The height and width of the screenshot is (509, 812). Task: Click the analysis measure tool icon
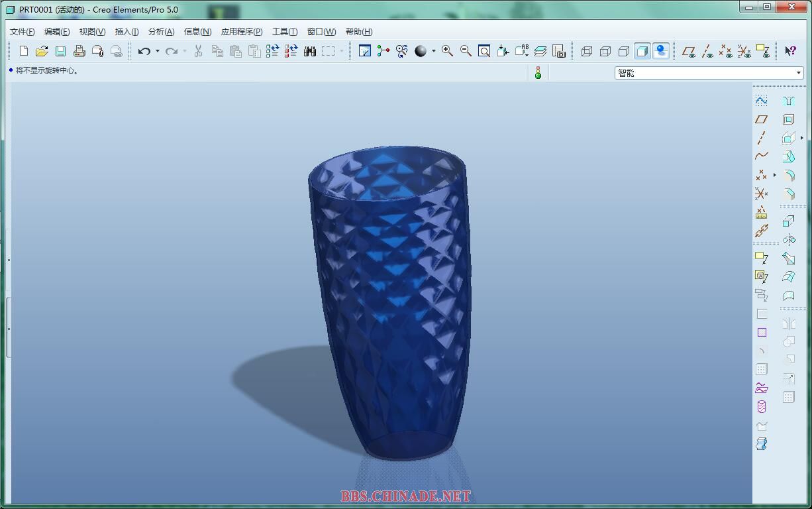(761, 212)
